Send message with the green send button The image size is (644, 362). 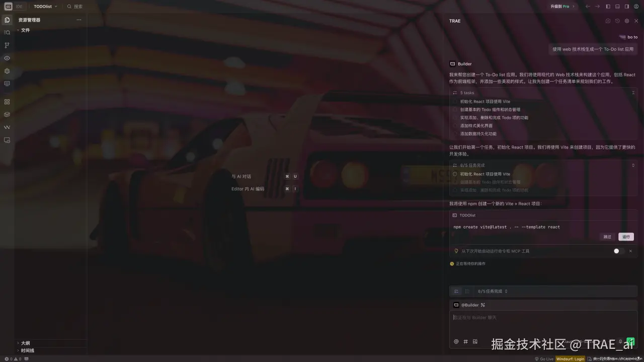pyautogui.click(x=630, y=341)
